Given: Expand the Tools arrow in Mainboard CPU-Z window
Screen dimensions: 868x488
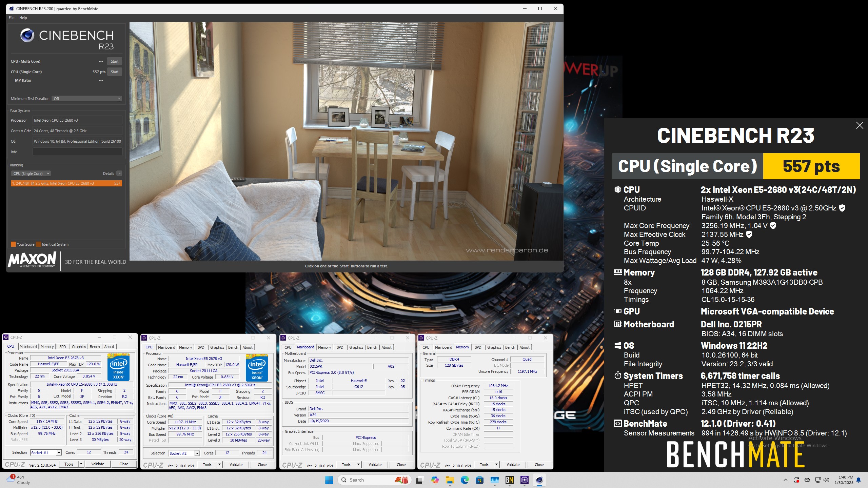Looking at the screenshot, I should (358, 465).
